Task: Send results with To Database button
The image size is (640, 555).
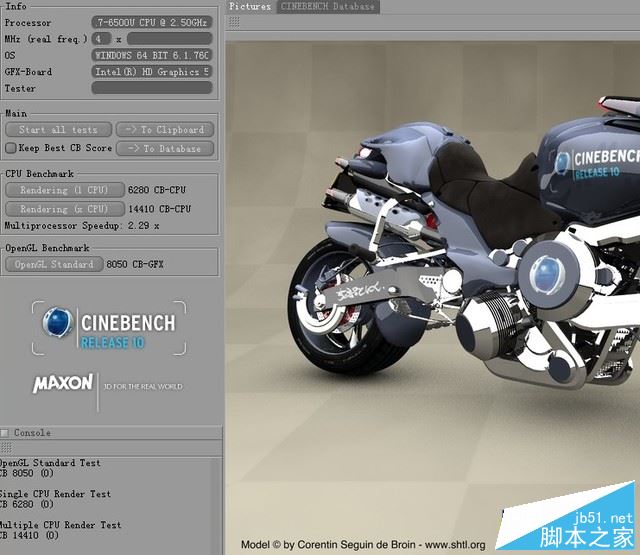Action: click(165, 149)
